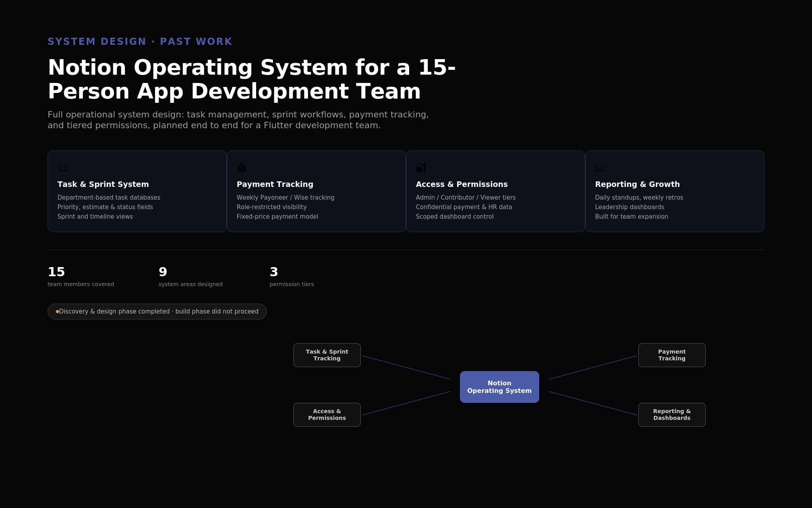Click the 9 system areas stat number
This screenshot has width=812, height=508.
point(163,272)
